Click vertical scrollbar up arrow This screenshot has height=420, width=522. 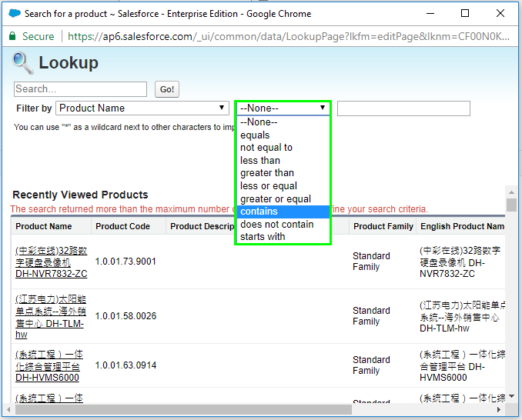click(511, 192)
